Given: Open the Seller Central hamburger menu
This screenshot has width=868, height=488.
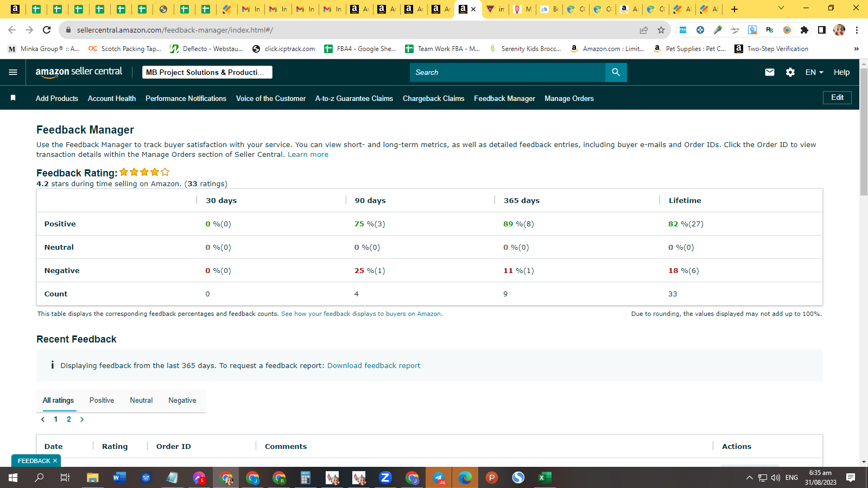Looking at the screenshot, I should [x=13, y=72].
